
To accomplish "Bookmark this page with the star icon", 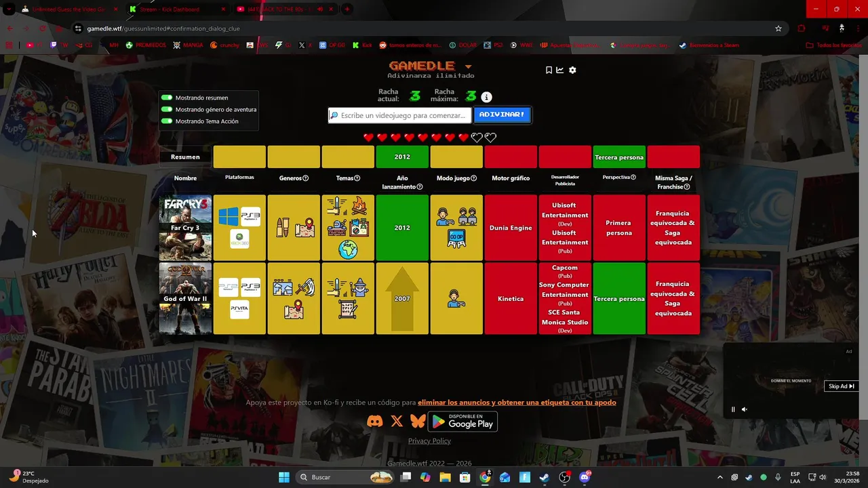I will pos(778,28).
